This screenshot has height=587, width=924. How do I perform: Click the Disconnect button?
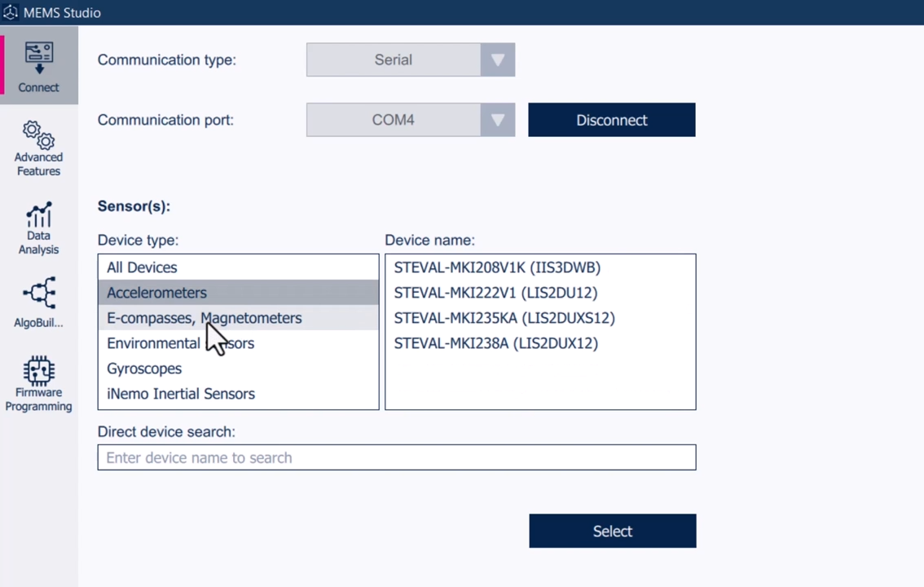click(611, 120)
